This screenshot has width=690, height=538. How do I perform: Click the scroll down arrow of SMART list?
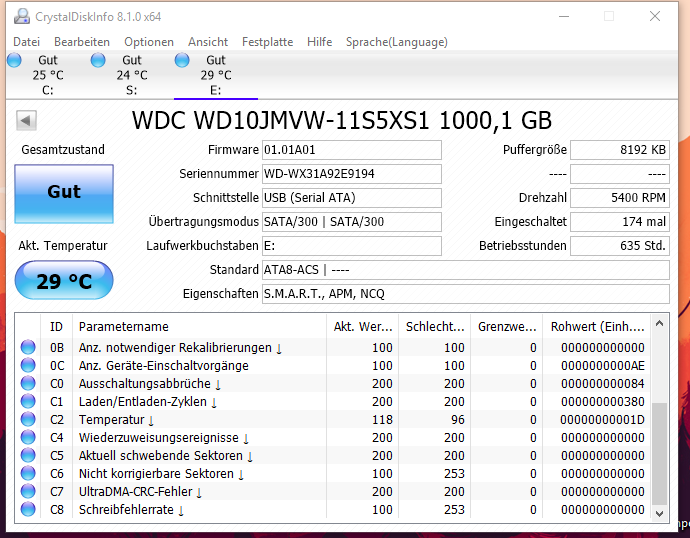[x=659, y=513]
